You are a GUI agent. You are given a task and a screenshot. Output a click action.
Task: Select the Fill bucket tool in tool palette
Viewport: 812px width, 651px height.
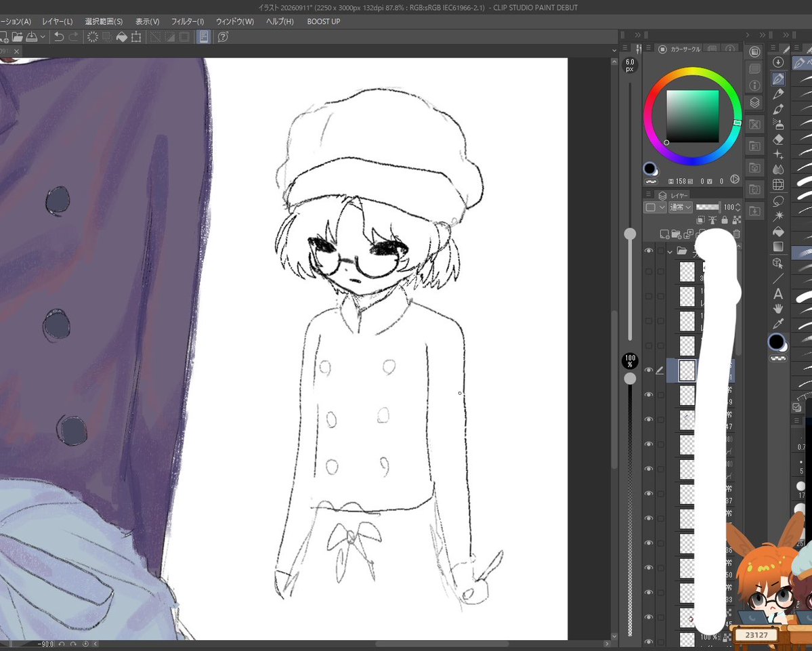point(778,231)
